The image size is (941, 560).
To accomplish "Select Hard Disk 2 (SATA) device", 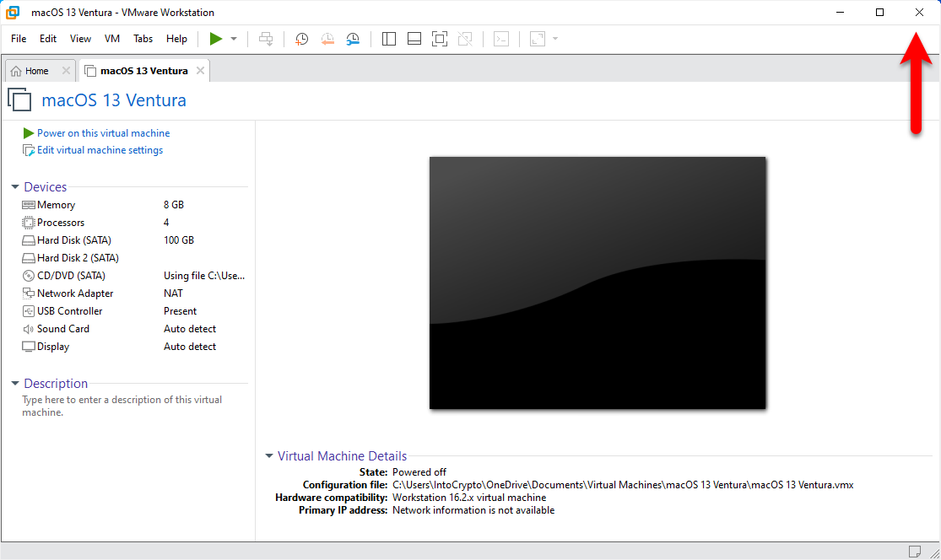I will click(x=133, y=258).
